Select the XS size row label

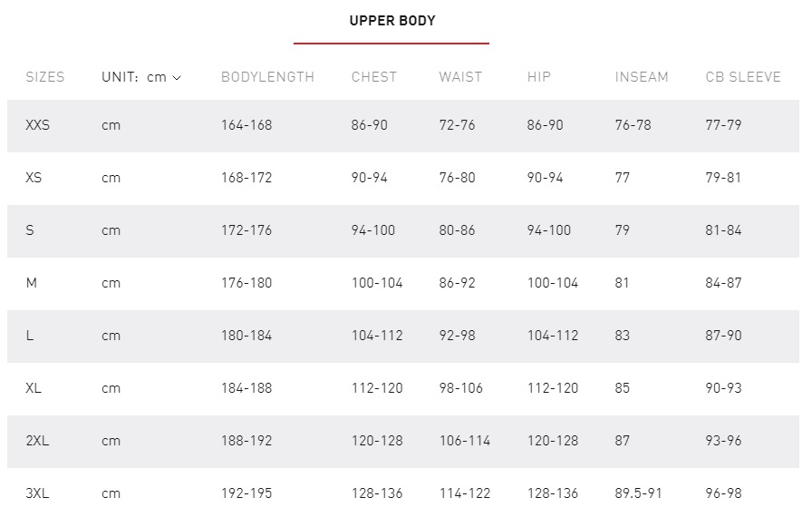tap(34, 178)
